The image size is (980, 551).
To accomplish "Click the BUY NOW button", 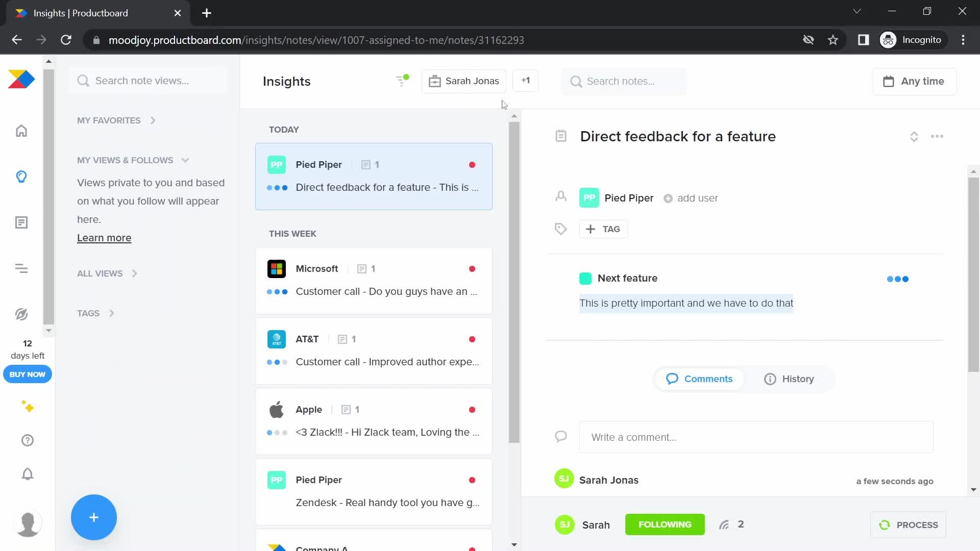I will (x=28, y=374).
